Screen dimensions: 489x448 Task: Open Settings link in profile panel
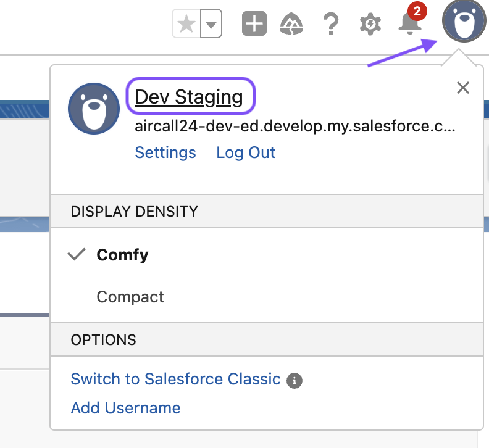tap(165, 152)
